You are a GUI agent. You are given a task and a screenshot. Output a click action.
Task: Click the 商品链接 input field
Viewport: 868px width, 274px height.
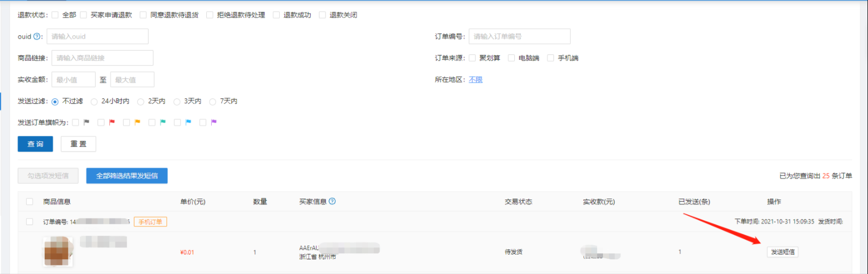click(x=102, y=58)
